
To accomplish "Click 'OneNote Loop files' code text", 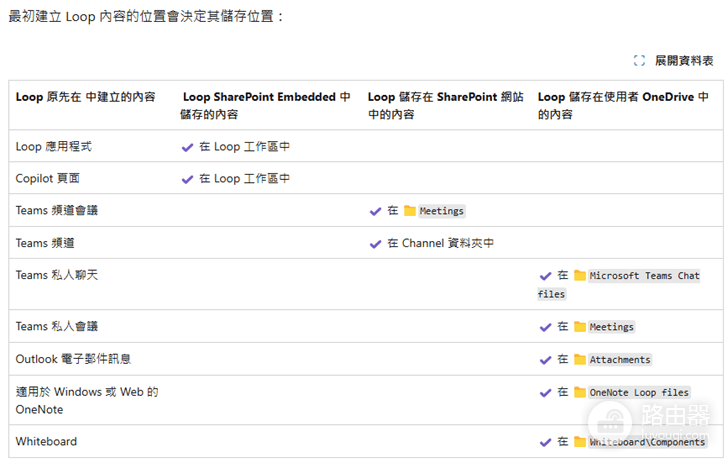I will (x=639, y=393).
